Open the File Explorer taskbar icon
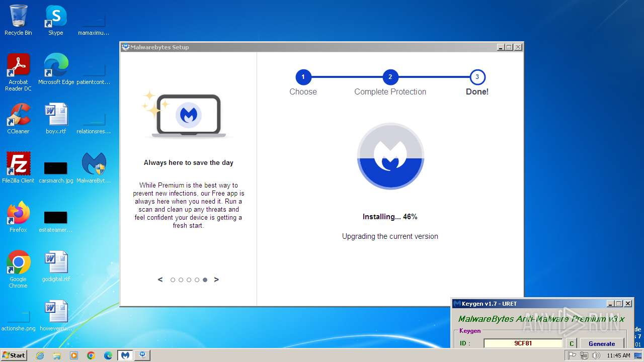 click(x=57, y=355)
